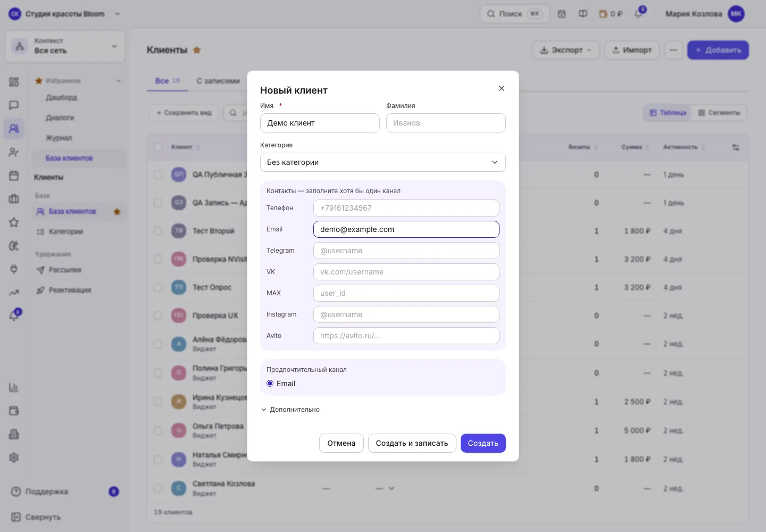Viewport: 766px width, 532px height.
Task: Open Диалоги in favorites menu
Action: (x=60, y=118)
